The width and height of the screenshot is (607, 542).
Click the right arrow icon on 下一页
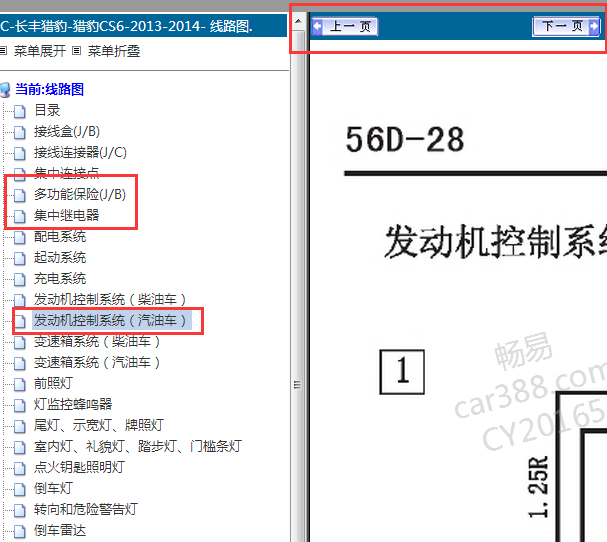593,26
